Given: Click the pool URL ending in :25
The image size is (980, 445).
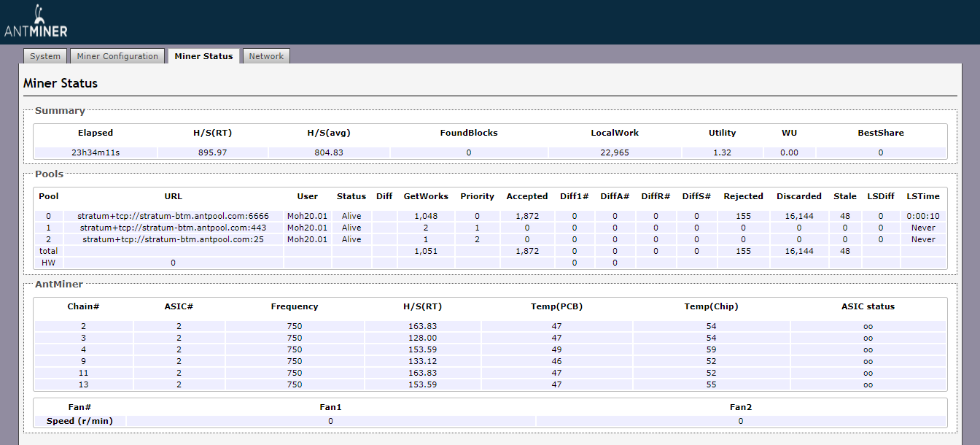Looking at the screenshot, I should (x=174, y=239).
